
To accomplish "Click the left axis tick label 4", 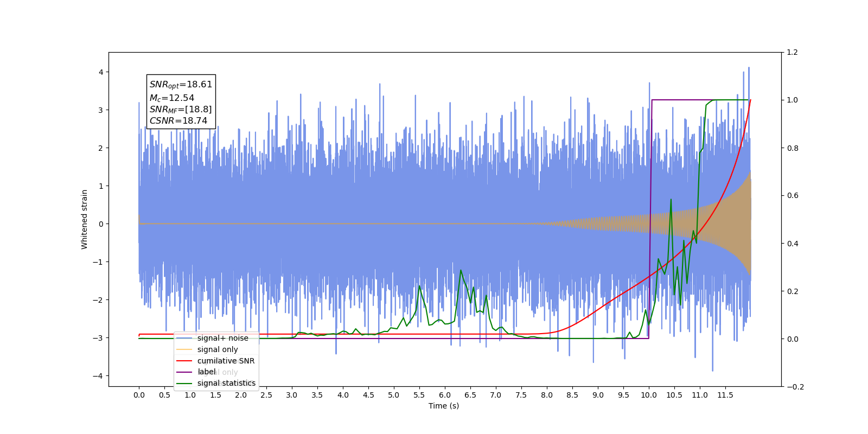I will [101, 72].
